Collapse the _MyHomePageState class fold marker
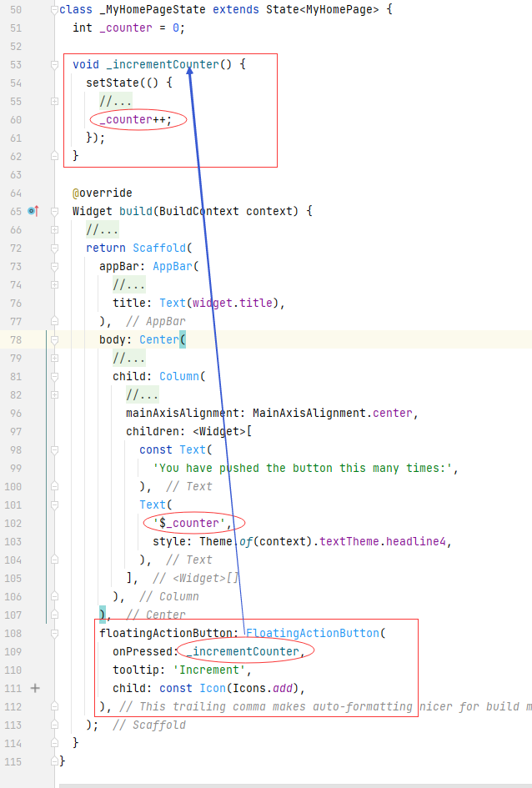 coord(54,9)
